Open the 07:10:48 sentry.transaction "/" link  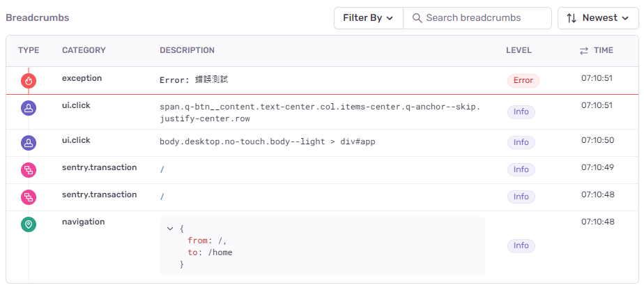tap(162, 197)
